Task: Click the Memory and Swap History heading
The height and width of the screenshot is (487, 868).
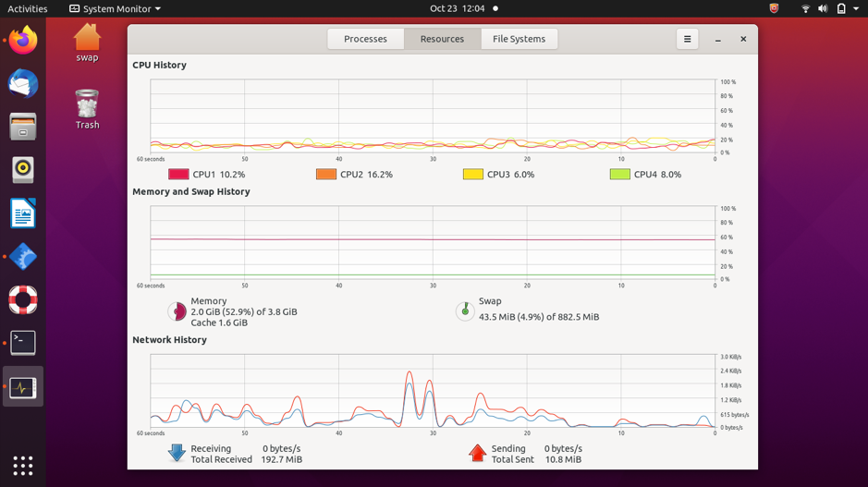Action: tap(191, 191)
